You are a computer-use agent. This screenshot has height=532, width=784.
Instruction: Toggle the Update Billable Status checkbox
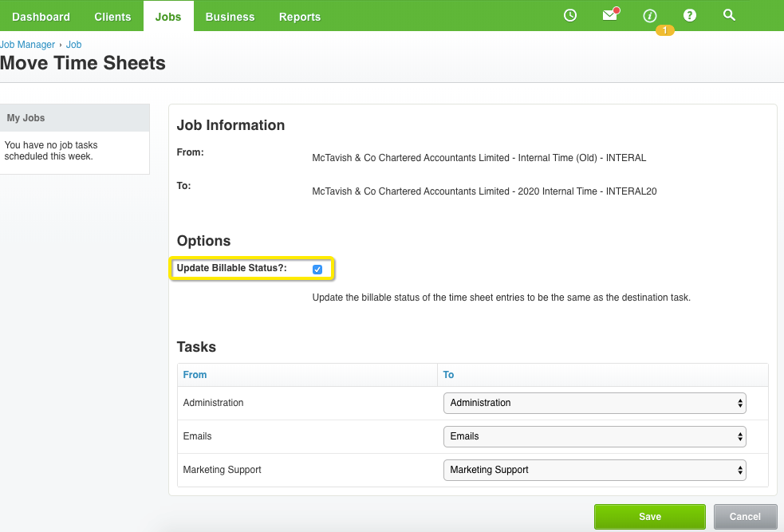pos(317,270)
